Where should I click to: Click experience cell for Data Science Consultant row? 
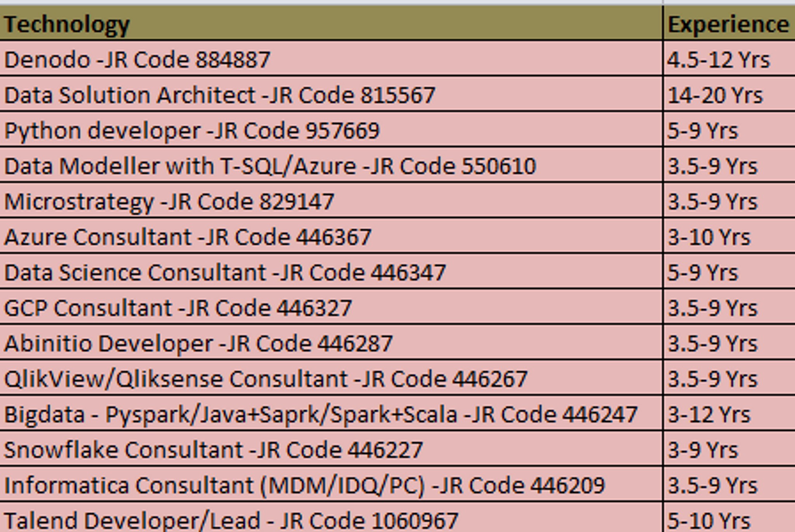point(729,271)
